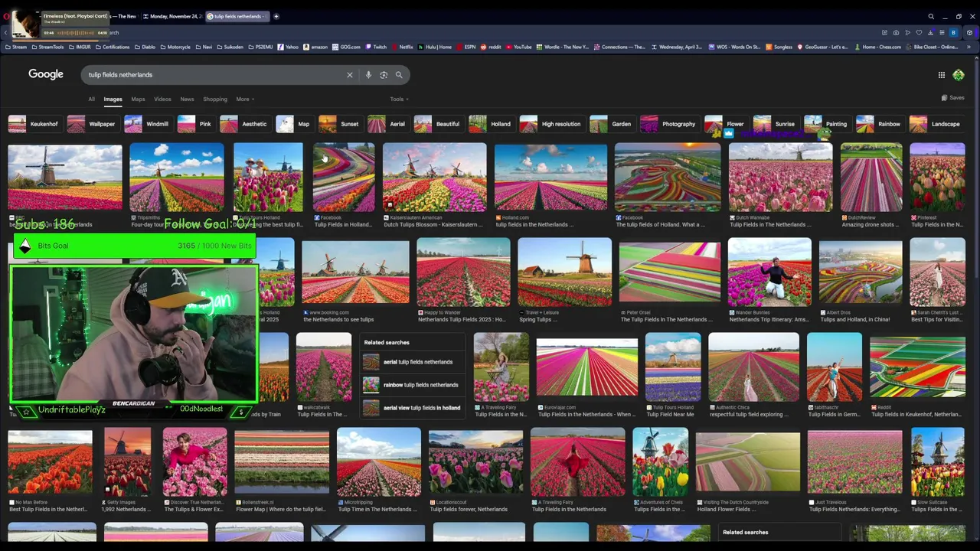Viewport: 980px width, 551px height.
Task: Switch to the Maps results tab
Action: [138, 99]
